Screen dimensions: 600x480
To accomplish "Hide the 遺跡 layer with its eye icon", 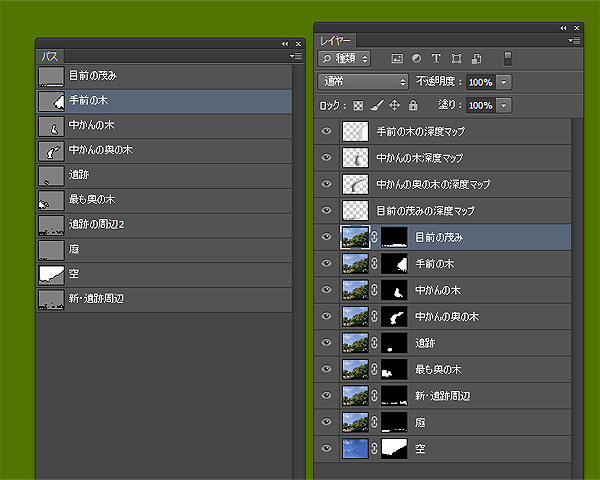I will coord(326,343).
